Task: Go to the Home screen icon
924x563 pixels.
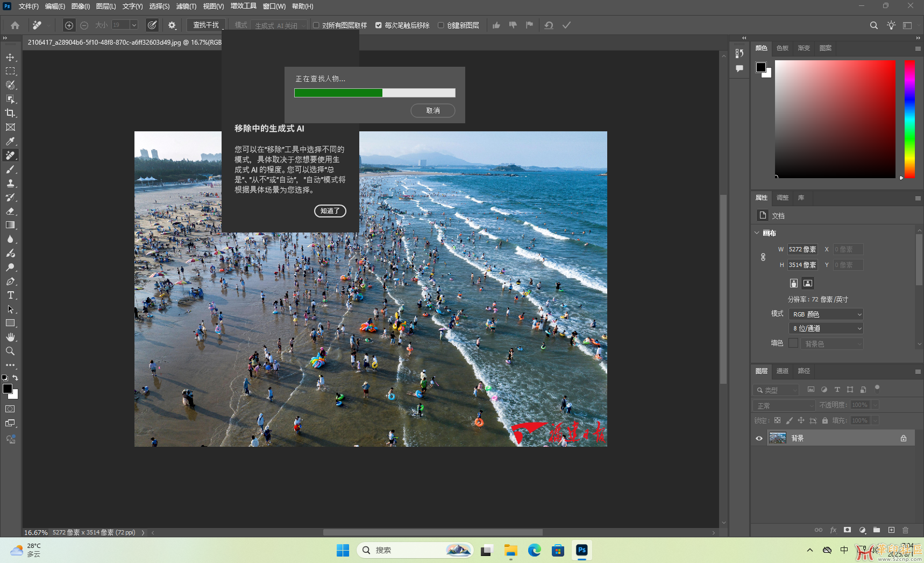Action: (15, 25)
